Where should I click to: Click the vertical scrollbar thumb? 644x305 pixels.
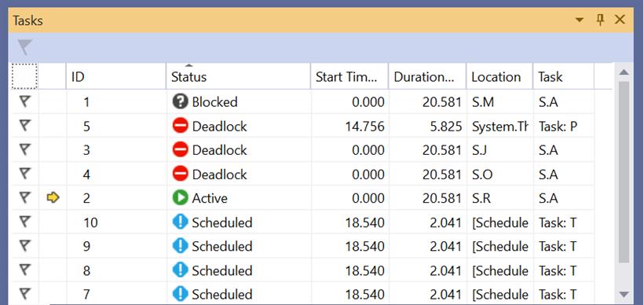tap(624, 172)
